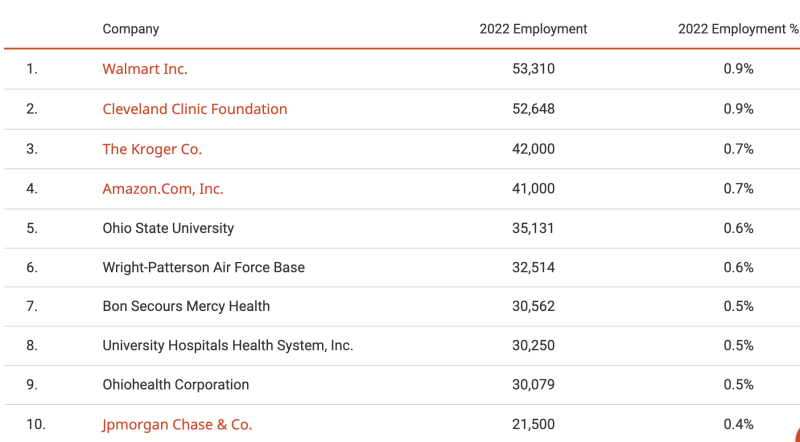Select the Bon Secours Mercy Health entry
Image resolution: width=800 pixels, height=442 pixels.
pyautogui.click(x=186, y=306)
